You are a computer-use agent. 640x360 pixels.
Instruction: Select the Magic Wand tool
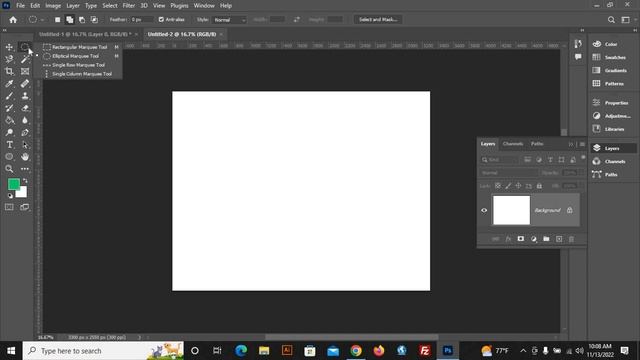coord(25,60)
